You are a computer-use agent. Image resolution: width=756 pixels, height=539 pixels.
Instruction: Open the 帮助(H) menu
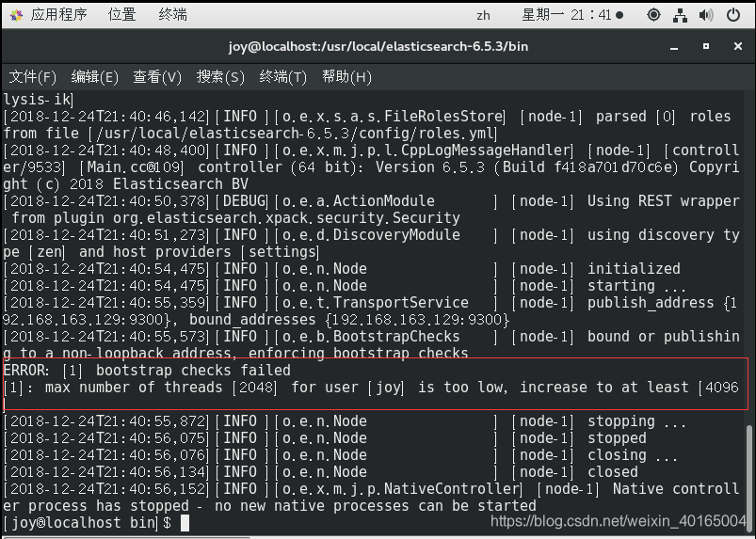coord(346,76)
